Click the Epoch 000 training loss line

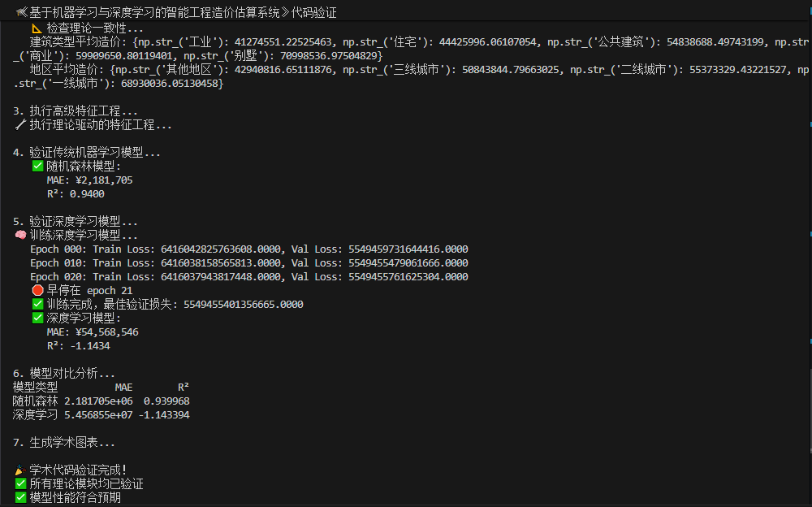coord(248,249)
